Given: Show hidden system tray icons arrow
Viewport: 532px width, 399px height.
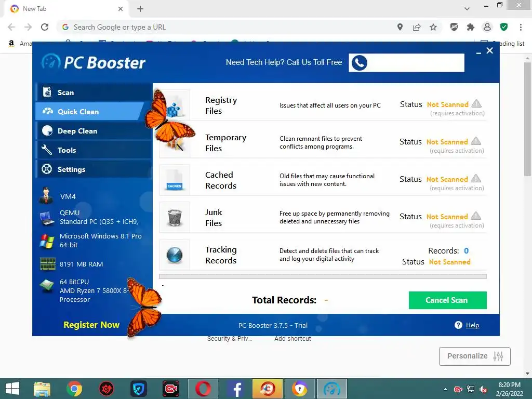Looking at the screenshot, I should pos(445,389).
